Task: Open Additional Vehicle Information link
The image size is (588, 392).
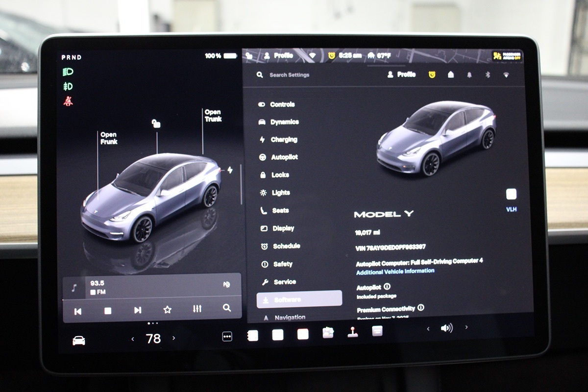Action: tap(395, 271)
